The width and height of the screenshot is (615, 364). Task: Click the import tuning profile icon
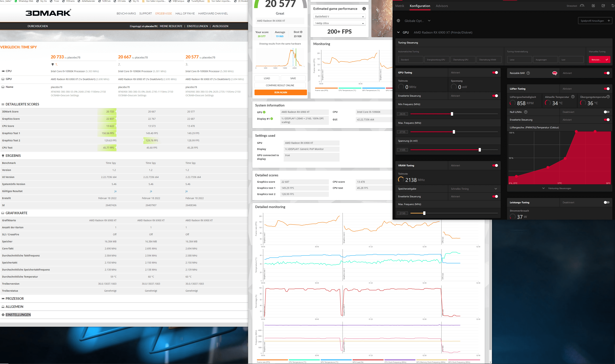pyautogui.click(x=593, y=6)
